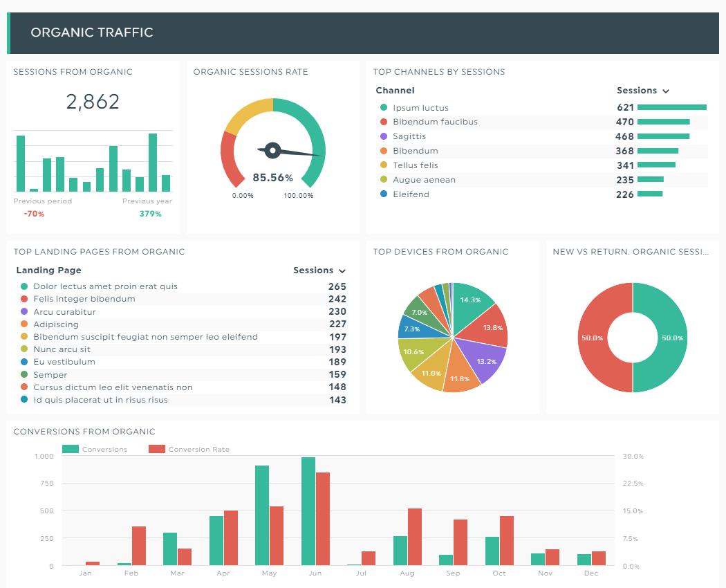Click the 2,862 organic sessions total
Image resolution: width=726 pixels, height=588 pixels.
[93, 102]
